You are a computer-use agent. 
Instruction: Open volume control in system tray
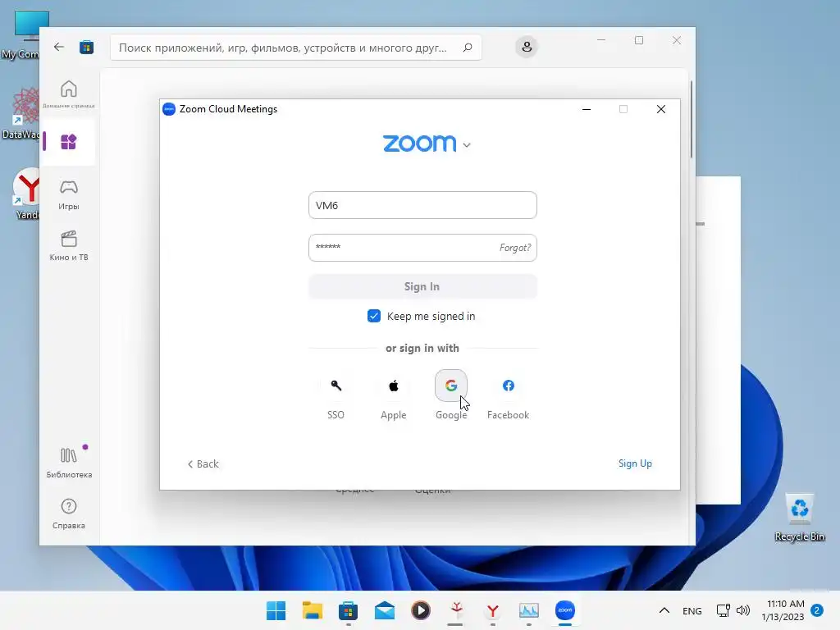(x=743, y=610)
